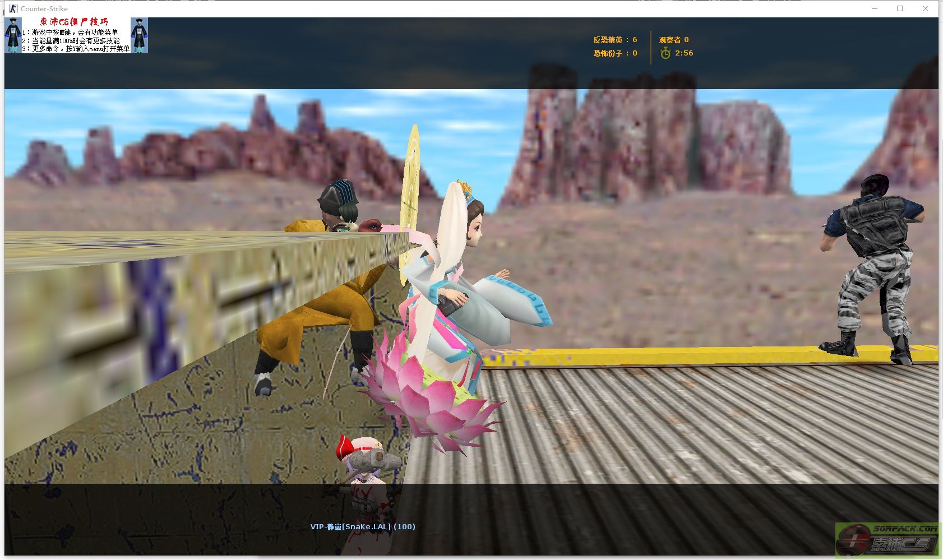Viewport: 943px width, 560px height.
Task: Click the 观察者 spectator count
Action: pos(673,40)
